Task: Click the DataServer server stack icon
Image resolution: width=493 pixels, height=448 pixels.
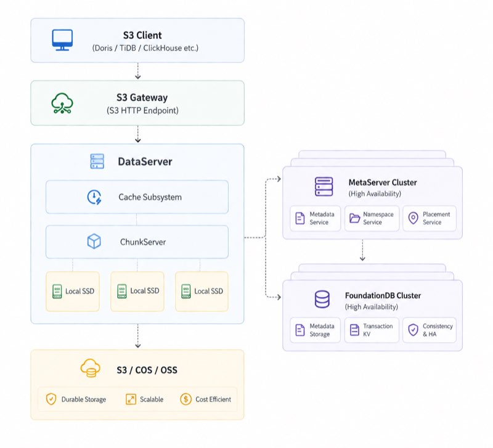Action: tap(97, 161)
